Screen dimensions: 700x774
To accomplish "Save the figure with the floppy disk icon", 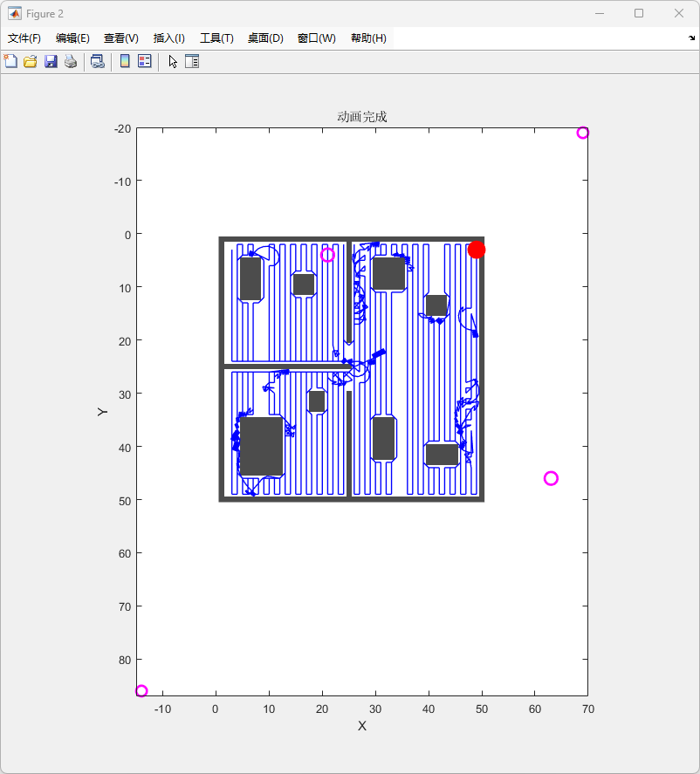I will point(51,61).
